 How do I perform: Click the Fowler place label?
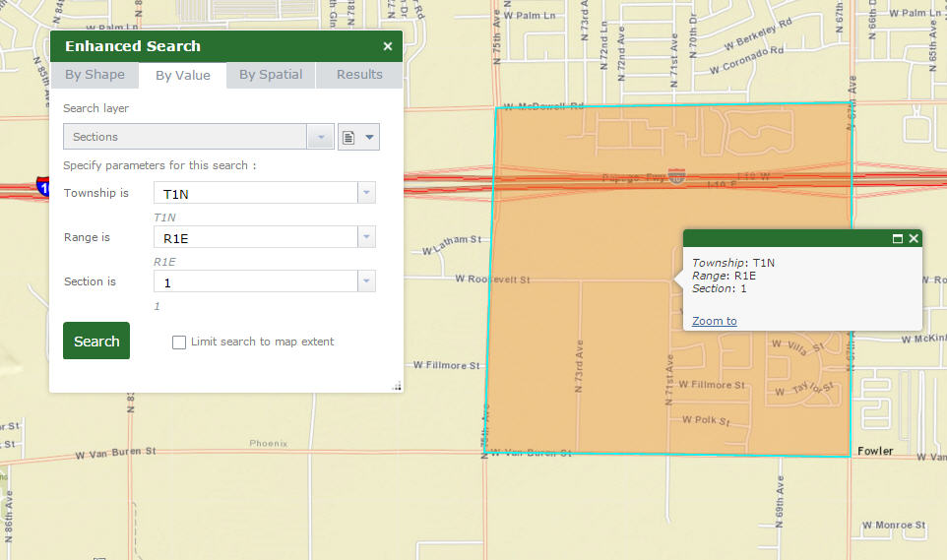(x=875, y=451)
